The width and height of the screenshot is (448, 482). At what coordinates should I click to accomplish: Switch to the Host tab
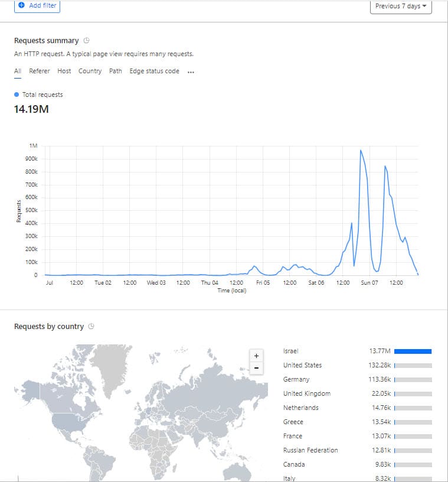point(64,71)
